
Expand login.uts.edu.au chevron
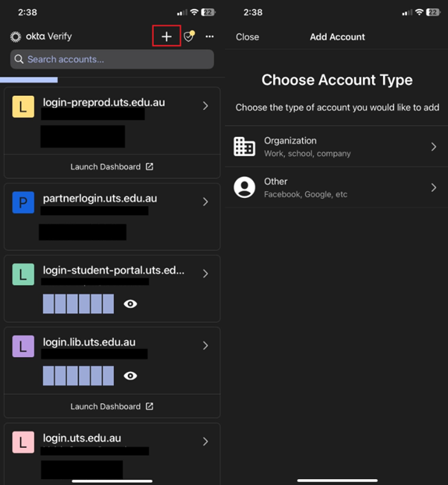coord(205,441)
